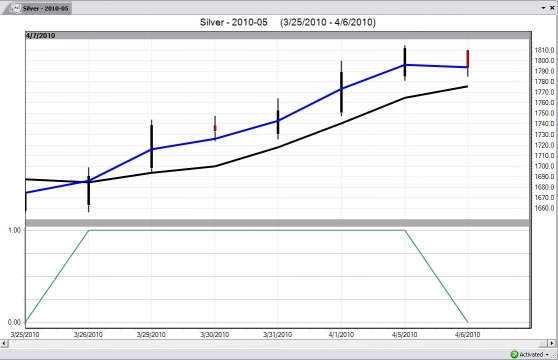Expand the dropdown arrow beside Activated
The height and width of the screenshot is (360, 558).
(547, 355)
